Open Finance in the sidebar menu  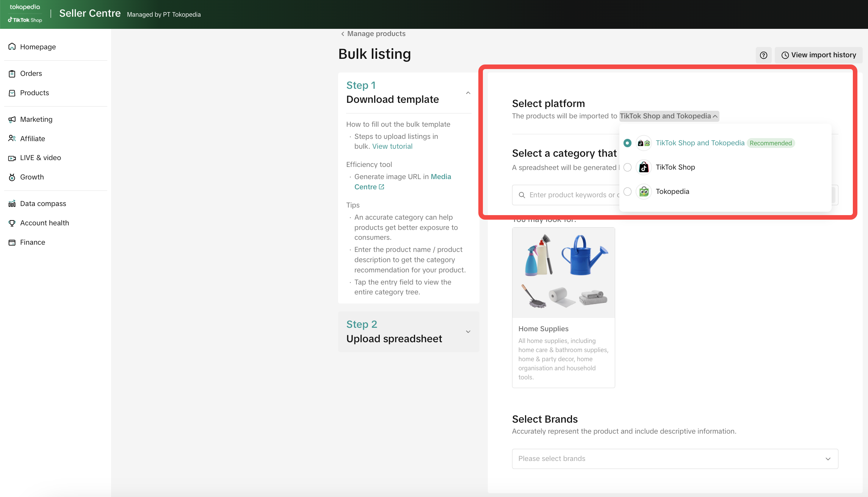32,242
